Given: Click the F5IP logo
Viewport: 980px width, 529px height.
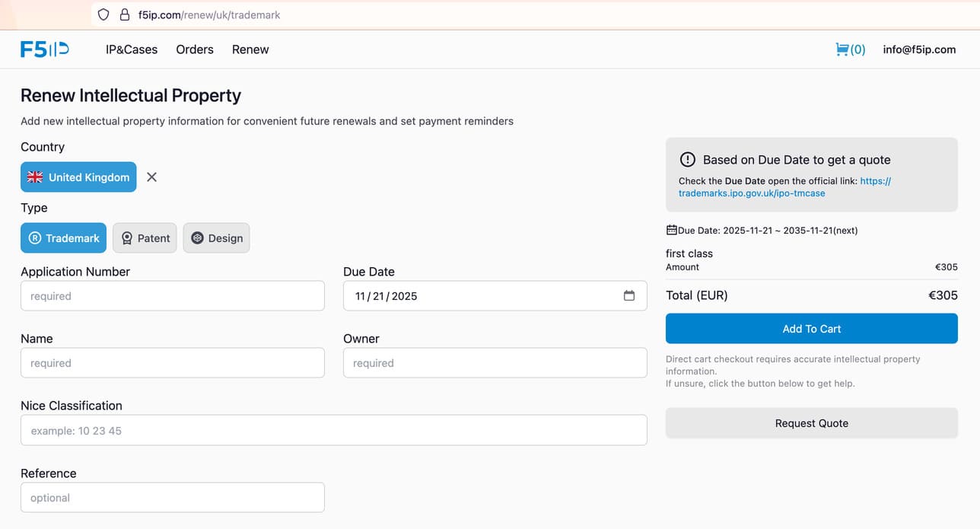Looking at the screenshot, I should [x=45, y=49].
